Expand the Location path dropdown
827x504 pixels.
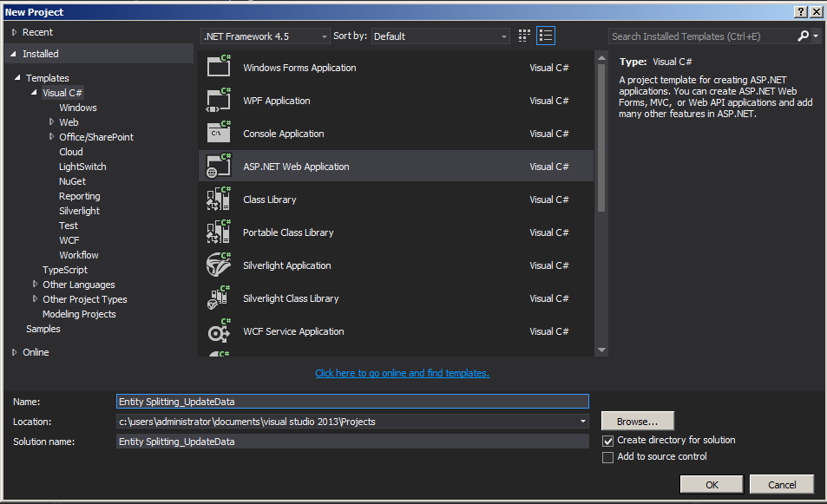tap(582, 422)
